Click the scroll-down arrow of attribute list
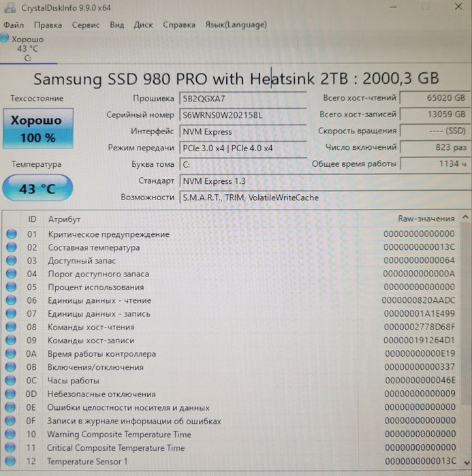 [x=467, y=462]
